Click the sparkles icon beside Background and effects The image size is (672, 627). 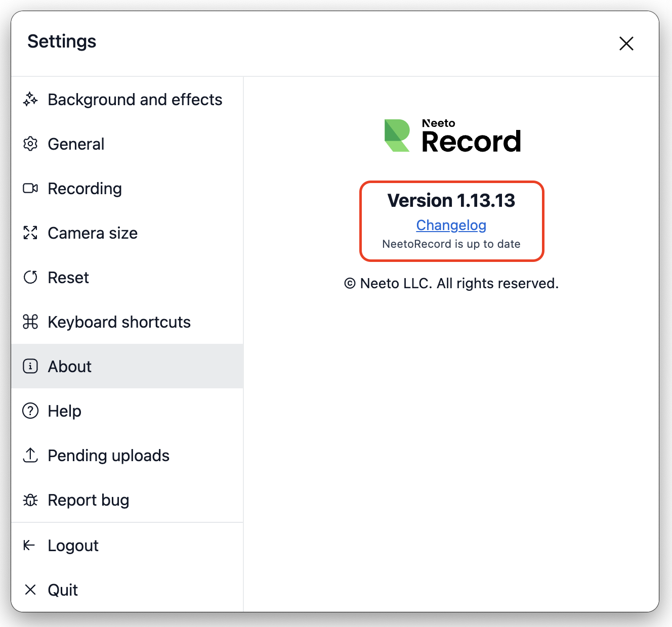click(x=30, y=100)
